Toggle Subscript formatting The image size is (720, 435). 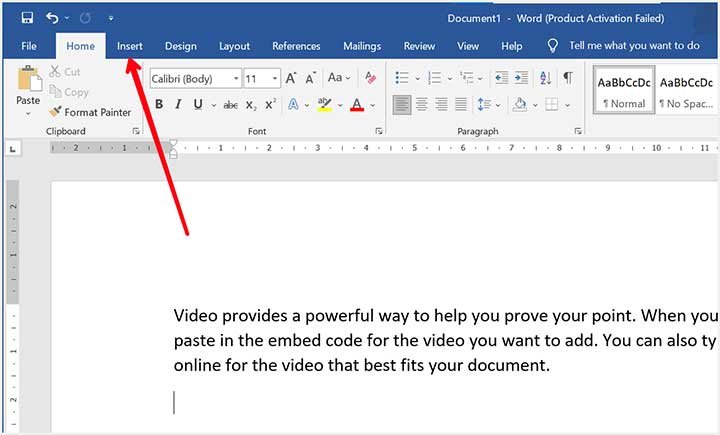[x=251, y=105]
